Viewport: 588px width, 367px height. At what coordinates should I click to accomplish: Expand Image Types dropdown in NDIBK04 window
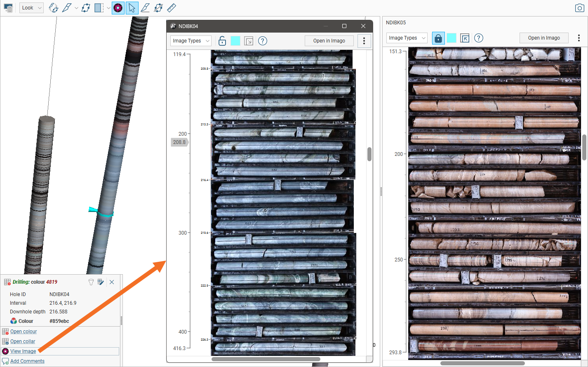point(191,41)
